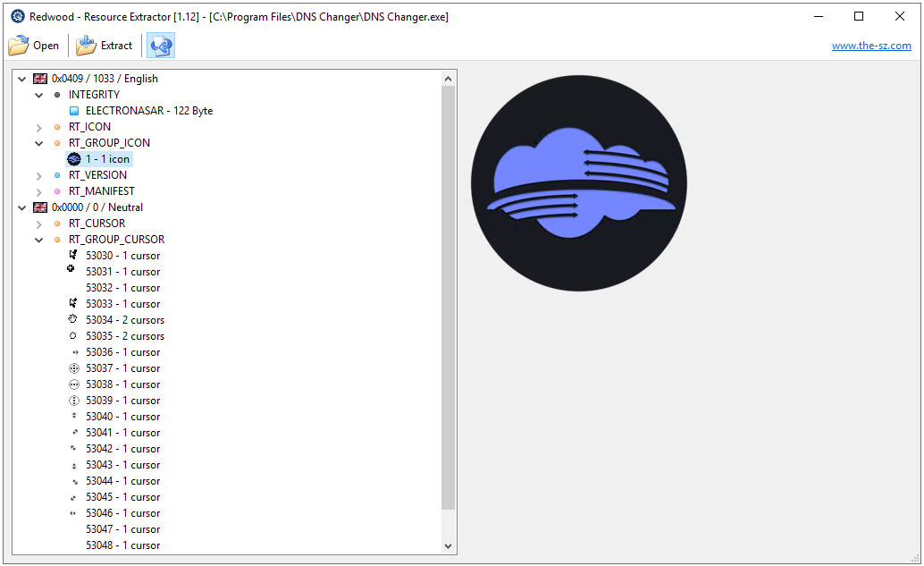
Task: Click the cursor icon for 53030
Action: (73, 255)
